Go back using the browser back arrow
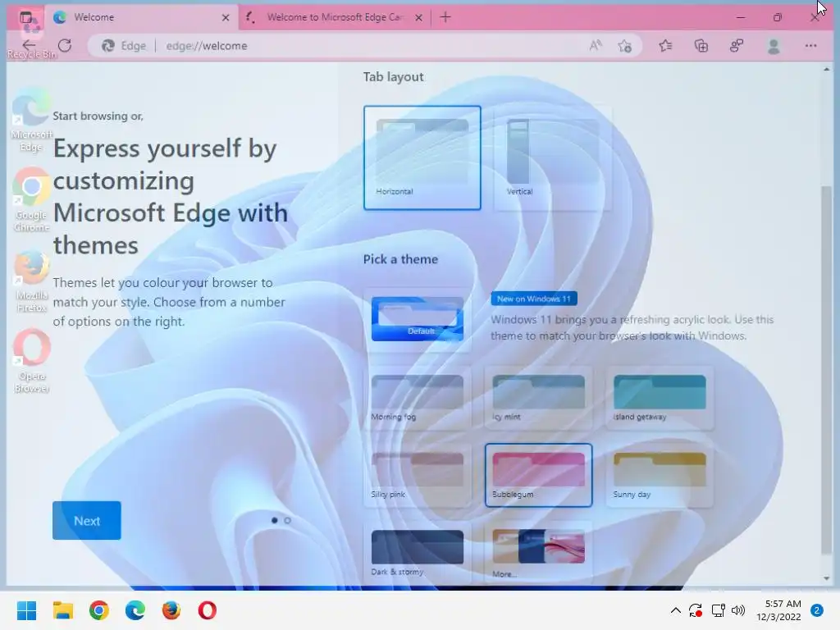Viewport: 840px width, 630px height. [x=29, y=46]
